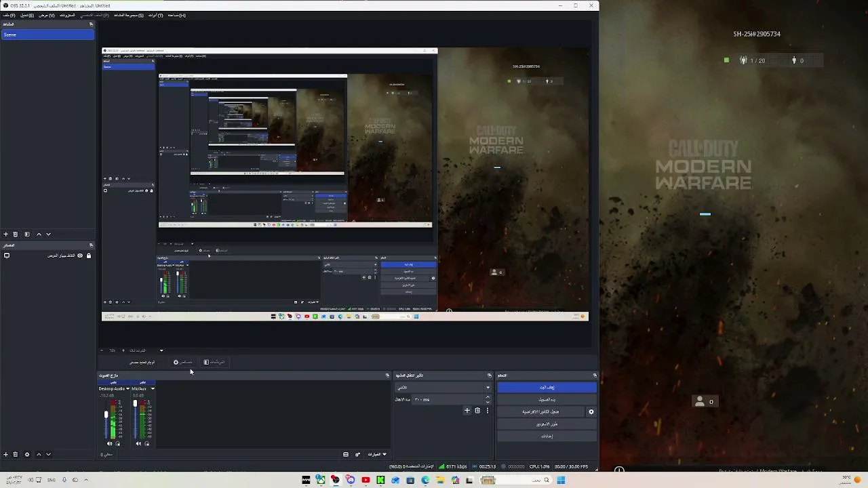Hide the display capture source eye
This screenshot has height=488, width=868.
click(x=80, y=256)
